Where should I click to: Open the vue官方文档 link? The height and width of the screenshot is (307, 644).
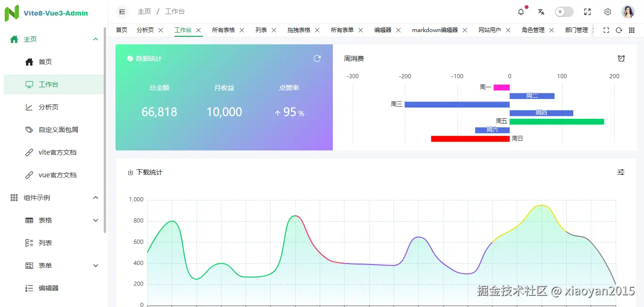pyautogui.click(x=54, y=175)
